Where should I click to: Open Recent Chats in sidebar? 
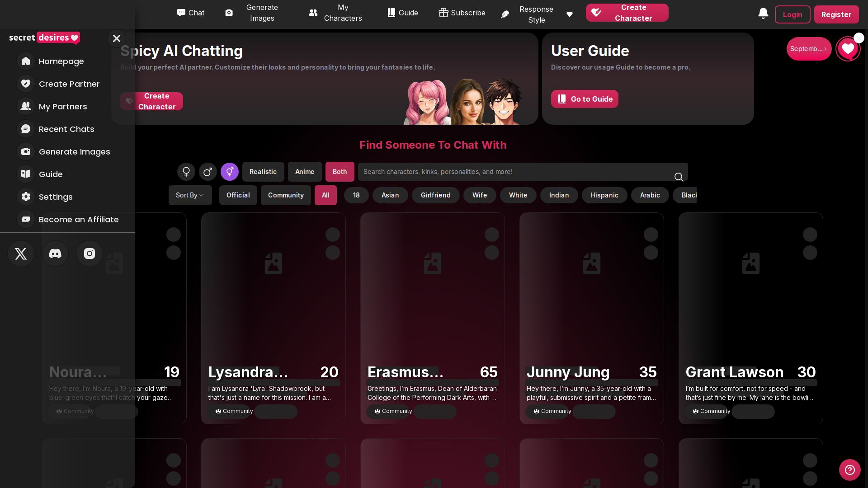click(66, 129)
